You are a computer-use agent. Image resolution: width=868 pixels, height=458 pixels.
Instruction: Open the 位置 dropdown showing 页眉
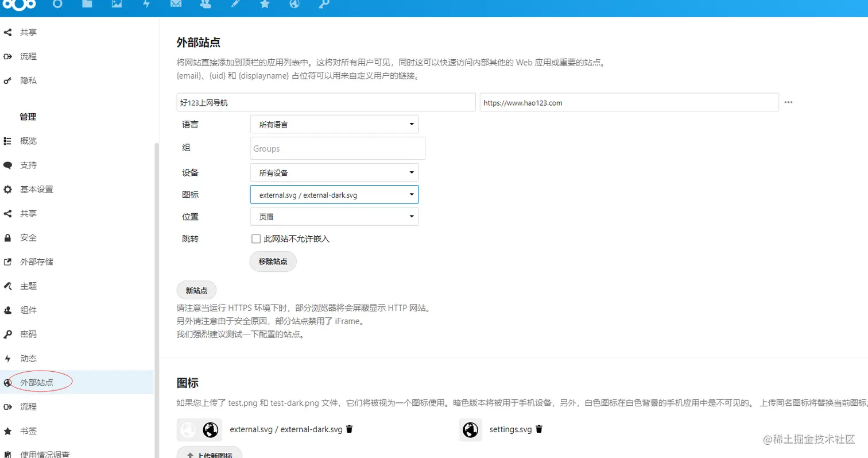pos(334,216)
